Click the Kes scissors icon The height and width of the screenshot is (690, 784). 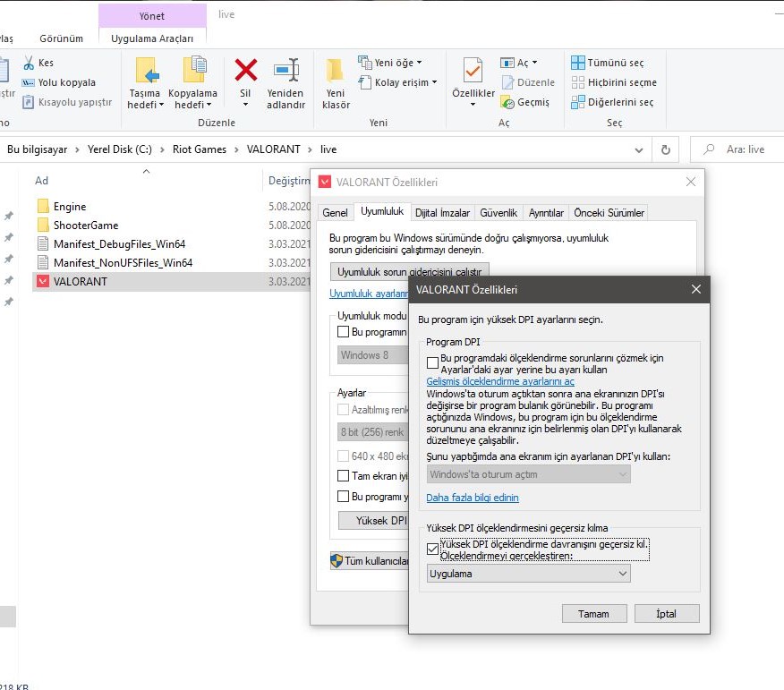[28, 63]
